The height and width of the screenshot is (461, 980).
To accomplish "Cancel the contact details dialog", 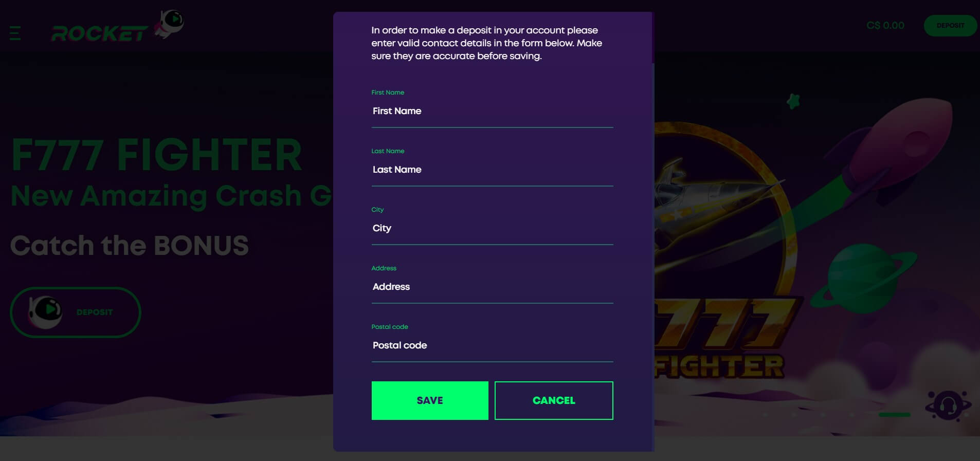I will [x=554, y=400].
